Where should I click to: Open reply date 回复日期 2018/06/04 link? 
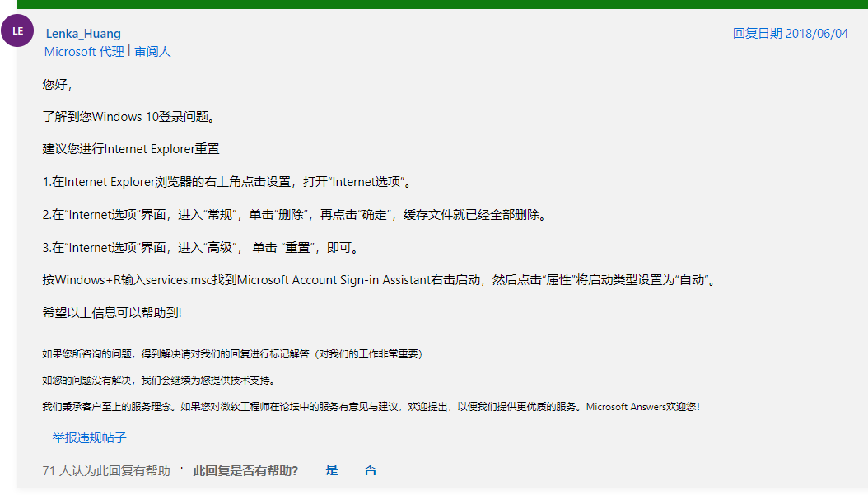[790, 34]
